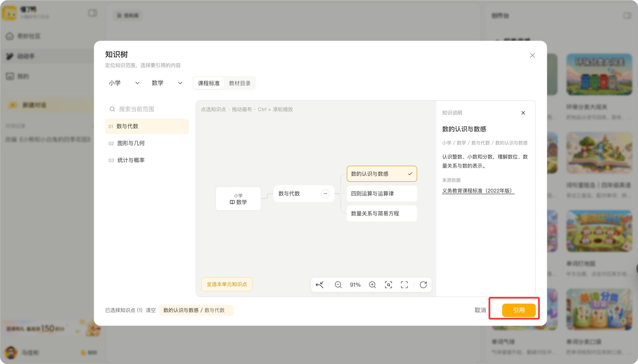The width and height of the screenshot is (638, 364).
Task: Select the 四则运算与运算律 node
Action: 382,194
